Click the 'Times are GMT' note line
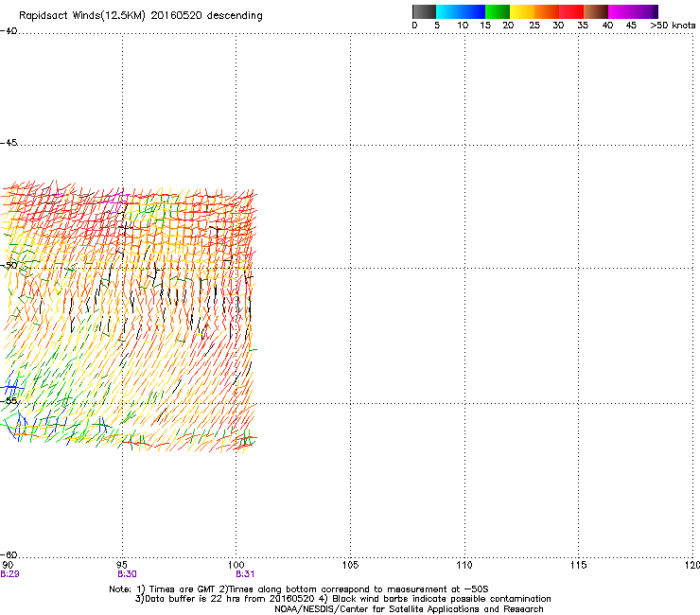The height and width of the screenshot is (615, 700). click(x=299, y=589)
